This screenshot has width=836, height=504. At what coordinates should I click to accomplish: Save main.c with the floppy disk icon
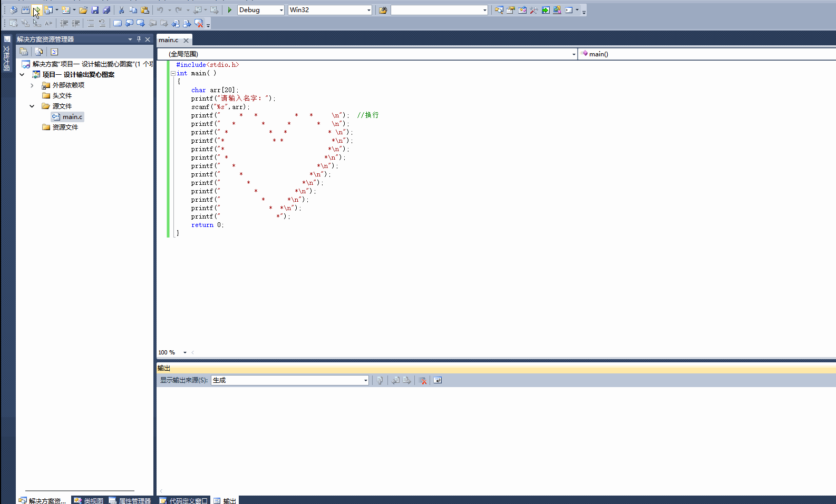tap(95, 10)
